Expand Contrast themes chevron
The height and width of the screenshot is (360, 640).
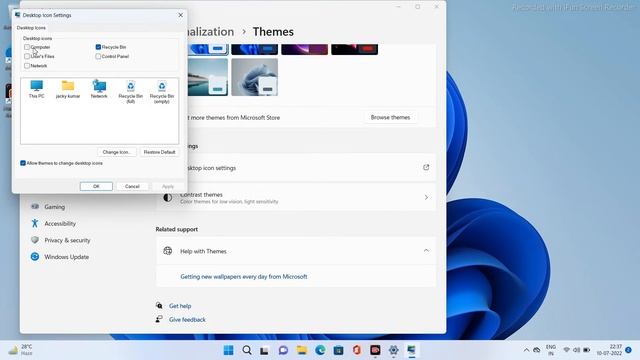tap(426, 197)
